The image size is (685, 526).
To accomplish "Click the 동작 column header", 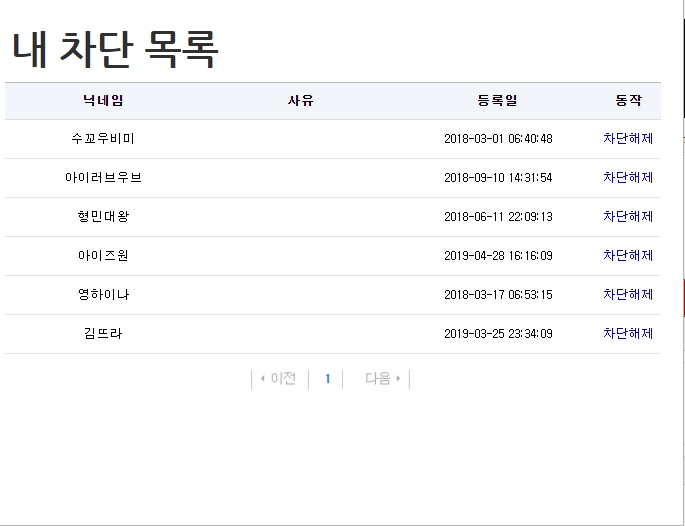I will (628, 101).
